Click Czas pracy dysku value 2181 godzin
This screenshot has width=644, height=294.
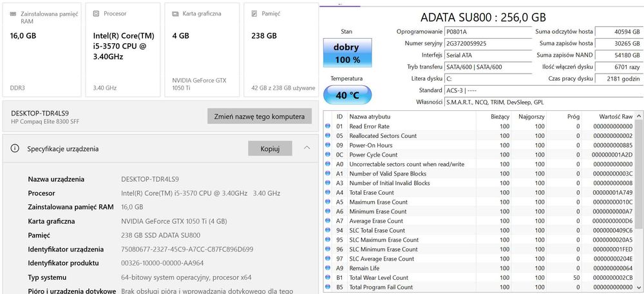[619, 79]
